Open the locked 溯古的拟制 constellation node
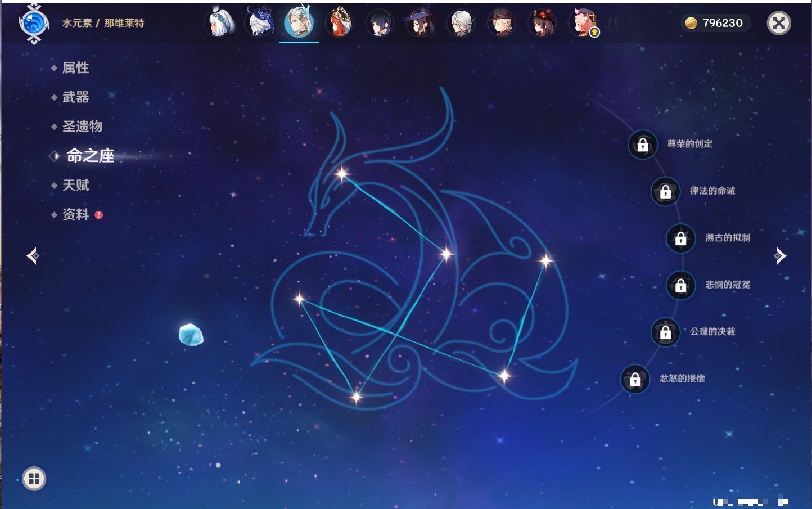Screen dimensions: 812x509 pos(680,238)
